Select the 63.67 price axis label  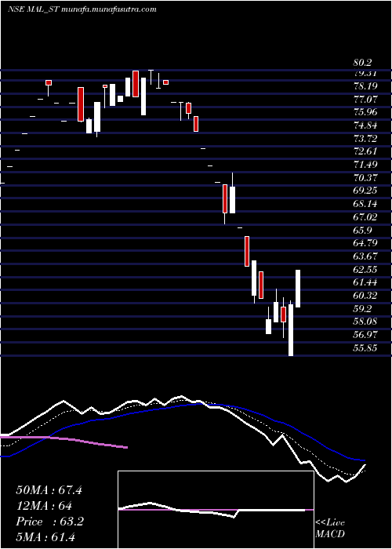tap(366, 256)
